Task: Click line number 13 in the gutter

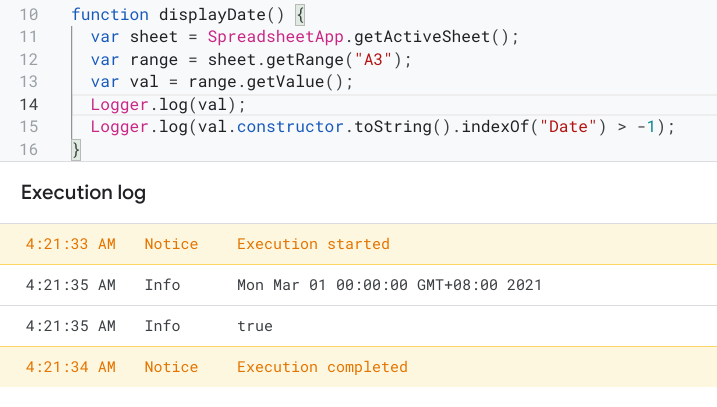Action: 29,82
